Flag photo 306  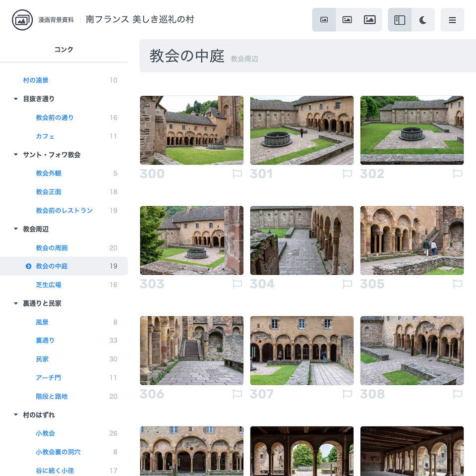(237, 394)
